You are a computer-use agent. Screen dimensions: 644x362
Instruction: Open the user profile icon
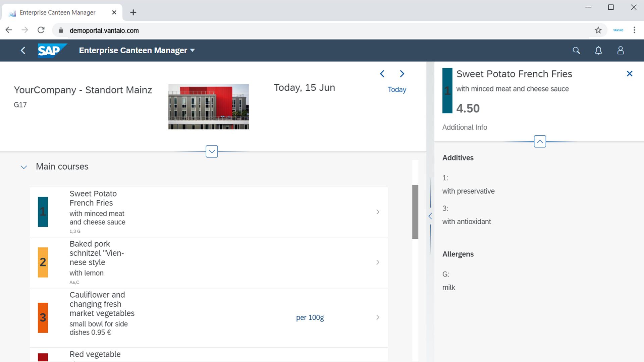[x=620, y=50]
